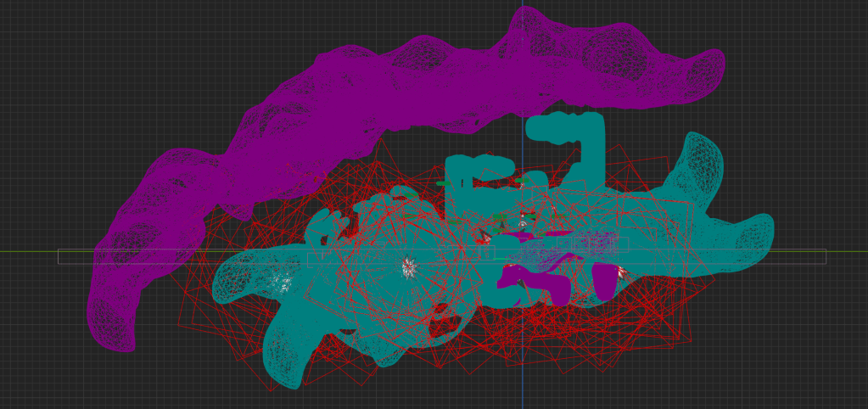Click the peak of the purple mesh
868x409 pixels.
click(x=528, y=19)
